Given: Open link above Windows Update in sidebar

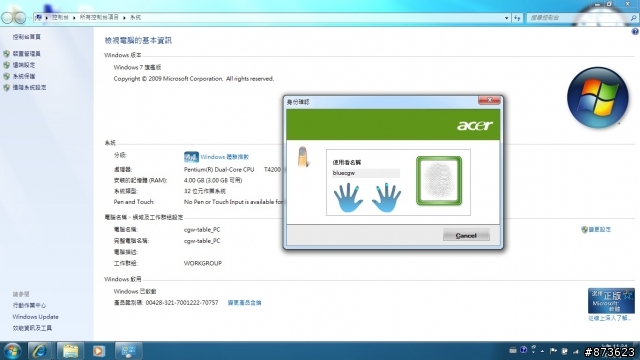Looking at the screenshot, I should 29,305.
